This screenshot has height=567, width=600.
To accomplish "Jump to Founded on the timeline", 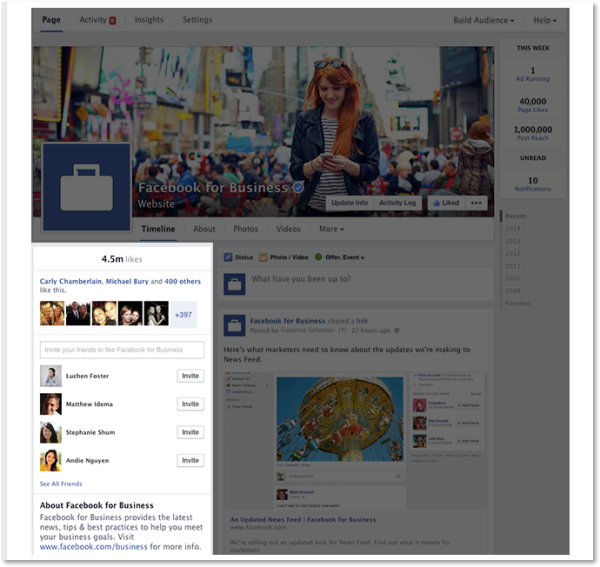I will 518,303.
